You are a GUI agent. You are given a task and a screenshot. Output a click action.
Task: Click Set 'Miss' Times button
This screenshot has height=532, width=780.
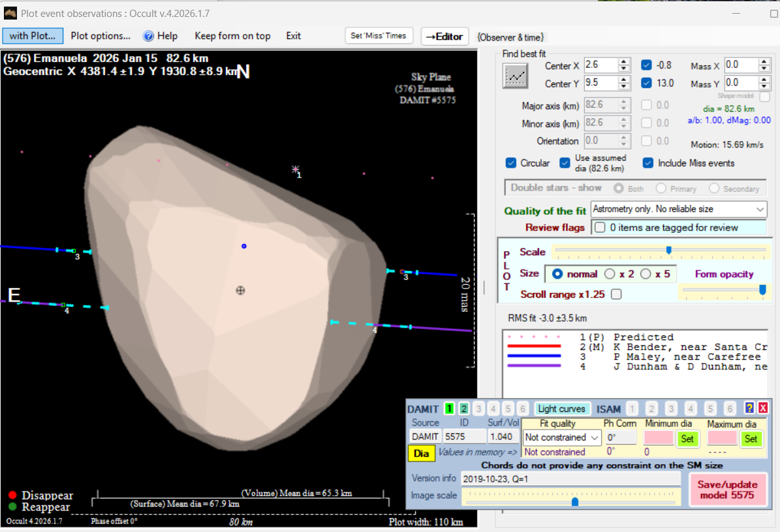tap(379, 36)
